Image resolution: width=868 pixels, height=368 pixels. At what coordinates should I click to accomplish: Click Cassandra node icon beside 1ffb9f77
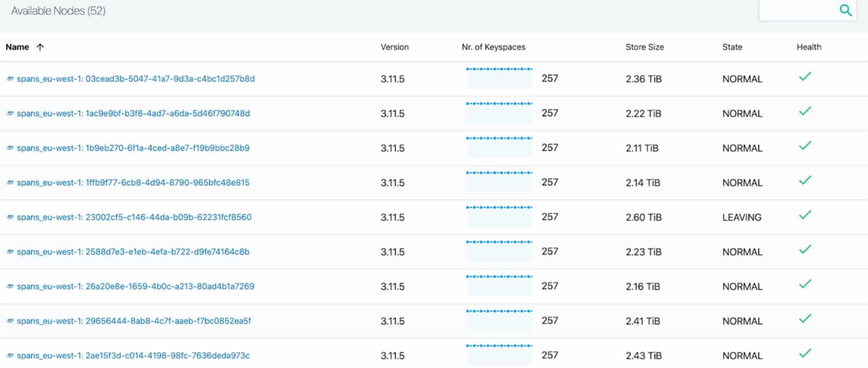click(10, 183)
